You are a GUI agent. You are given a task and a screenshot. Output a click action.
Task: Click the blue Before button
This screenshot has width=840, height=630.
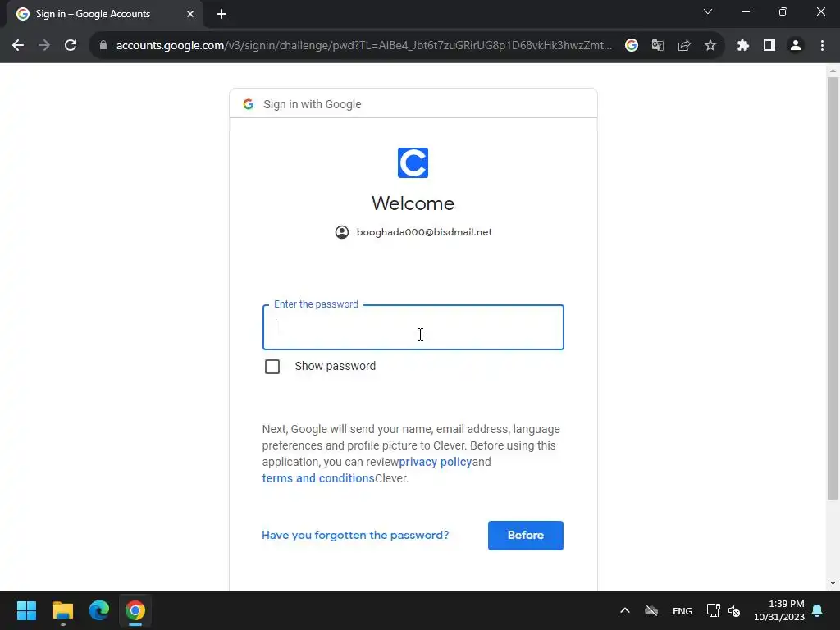click(x=526, y=535)
